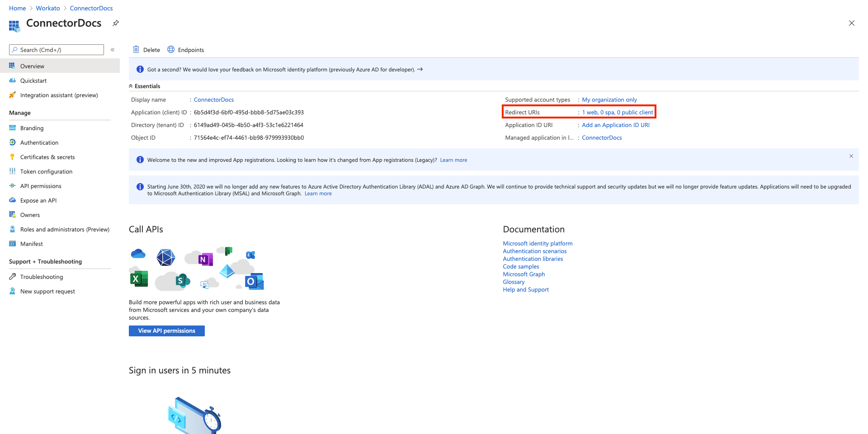Navigate to Workato in breadcrumb
Screen dimensions: 868x434
click(x=48, y=8)
